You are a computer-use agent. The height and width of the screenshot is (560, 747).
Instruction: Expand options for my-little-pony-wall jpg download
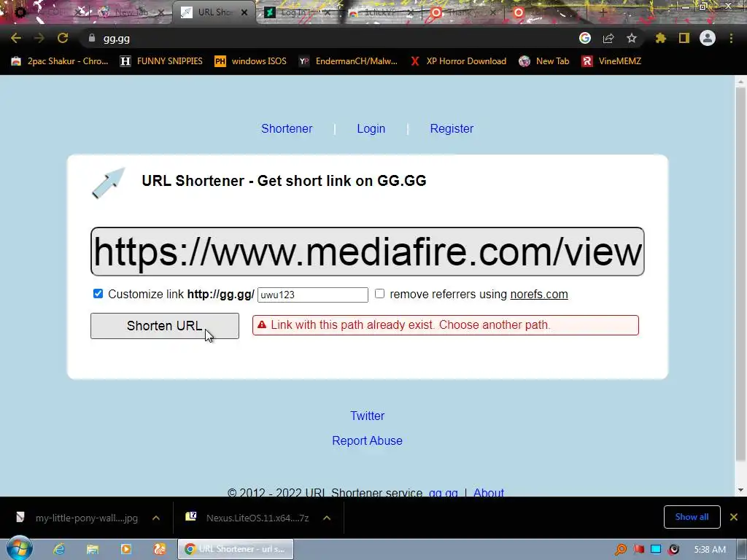click(156, 518)
